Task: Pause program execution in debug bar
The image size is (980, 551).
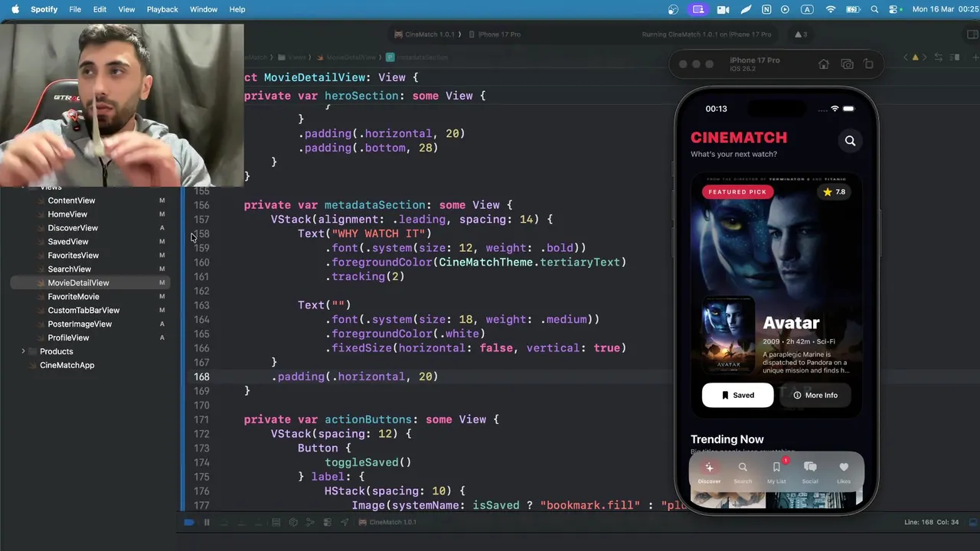Action: (207, 523)
